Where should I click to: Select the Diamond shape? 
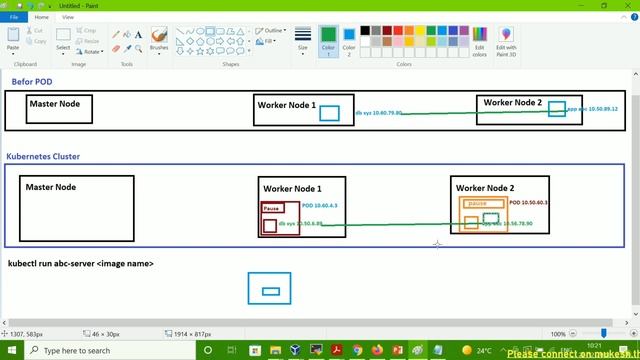click(190, 41)
